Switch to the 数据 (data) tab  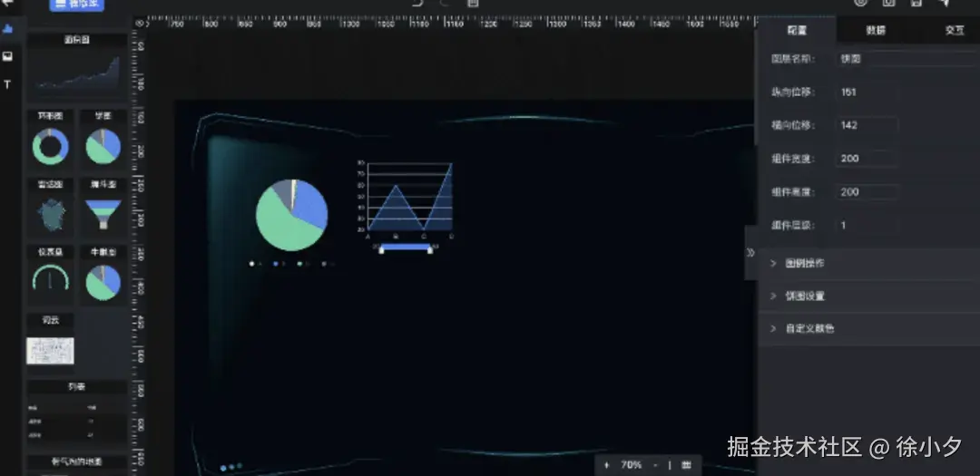point(876,31)
